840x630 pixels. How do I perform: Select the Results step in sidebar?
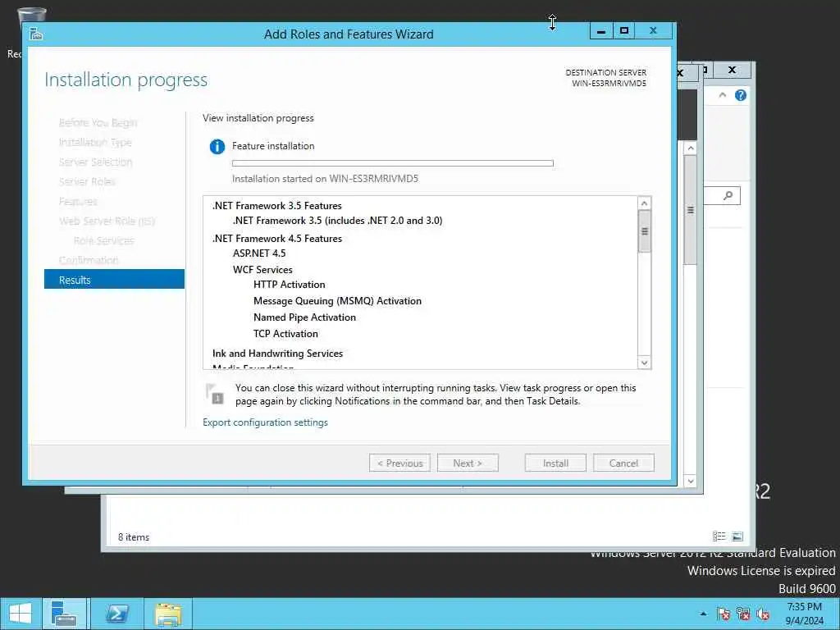click(x=114, y=280)
